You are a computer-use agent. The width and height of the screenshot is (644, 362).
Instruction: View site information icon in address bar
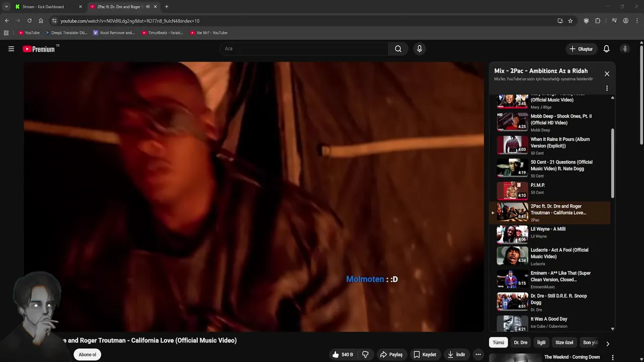54,21
